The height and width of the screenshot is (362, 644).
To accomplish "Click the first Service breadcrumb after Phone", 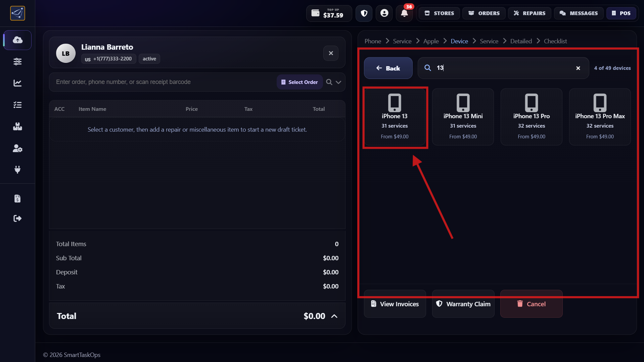I will [x=402, y=41].
